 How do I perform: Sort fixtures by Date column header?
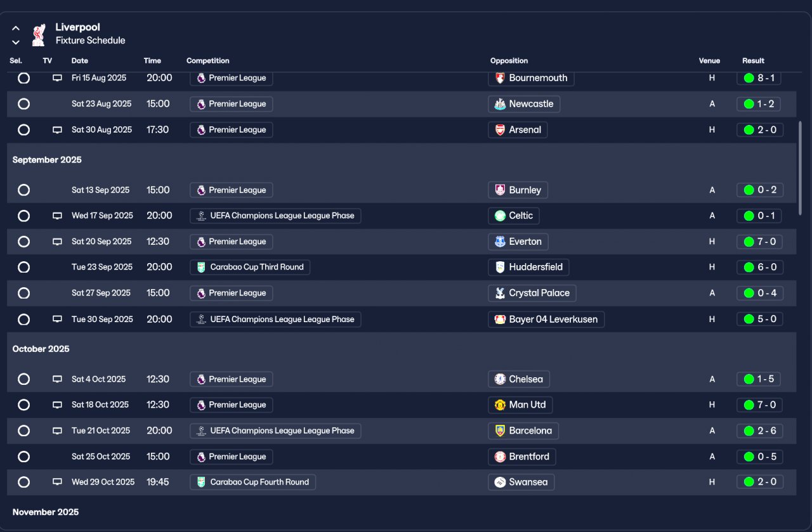(80, 61)
